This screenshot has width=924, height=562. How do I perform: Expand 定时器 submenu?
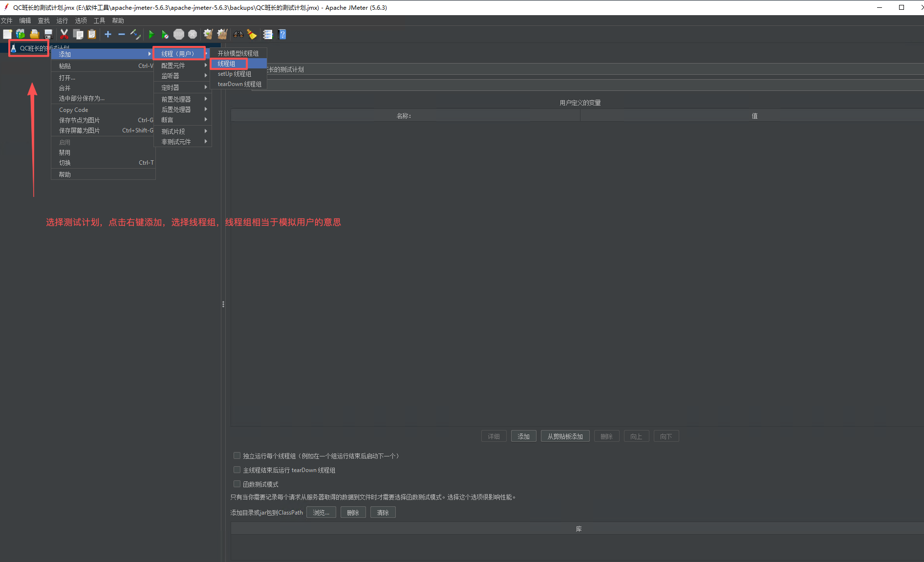[x=182, y=87]
